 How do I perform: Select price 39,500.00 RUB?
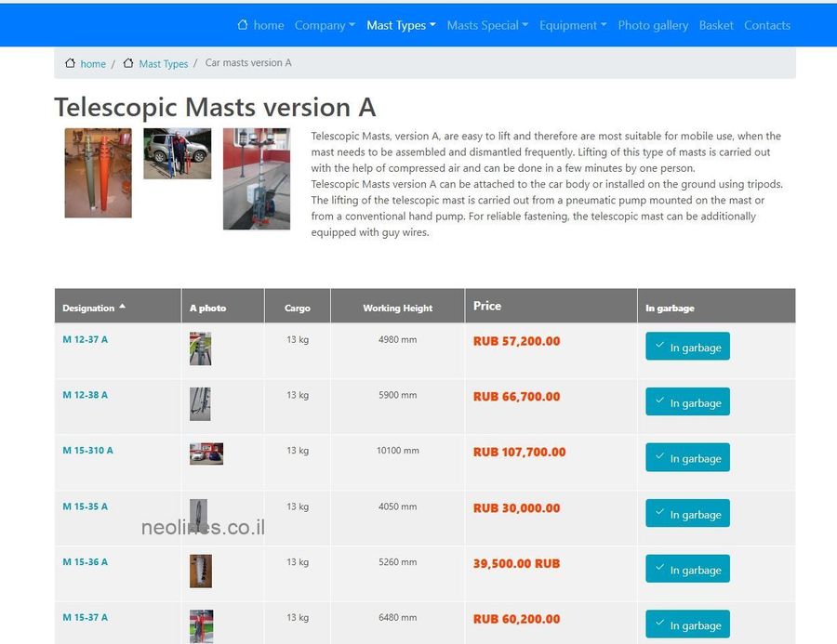(516, 563)
